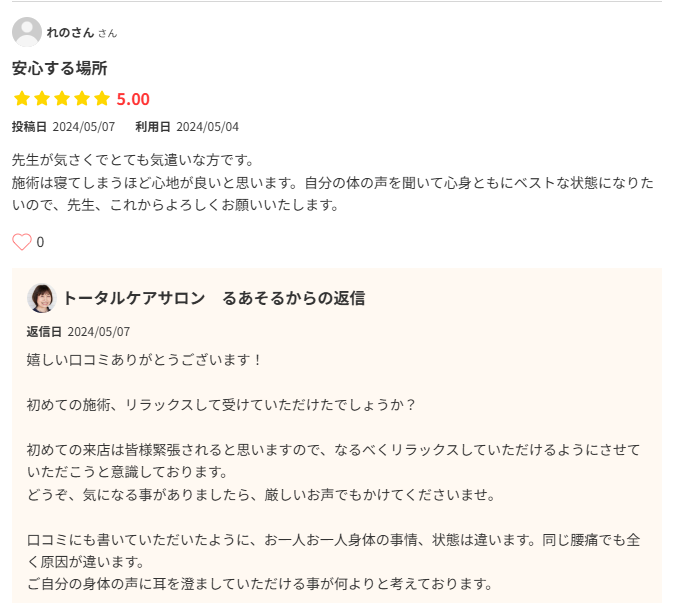Image resolution: width=679 pixels, height=603 pixels.
Task: Click the like count number 0
Action: pyautogui.click(x=40, y=242)
